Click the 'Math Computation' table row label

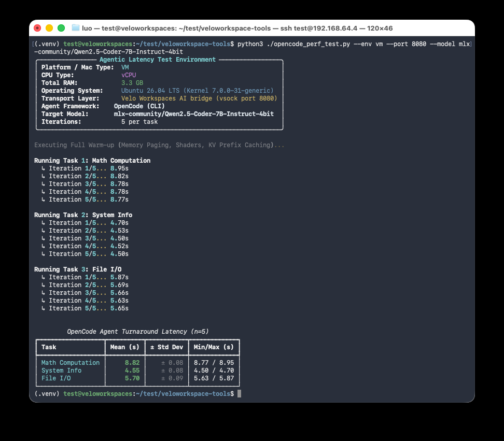pos(71,363)
